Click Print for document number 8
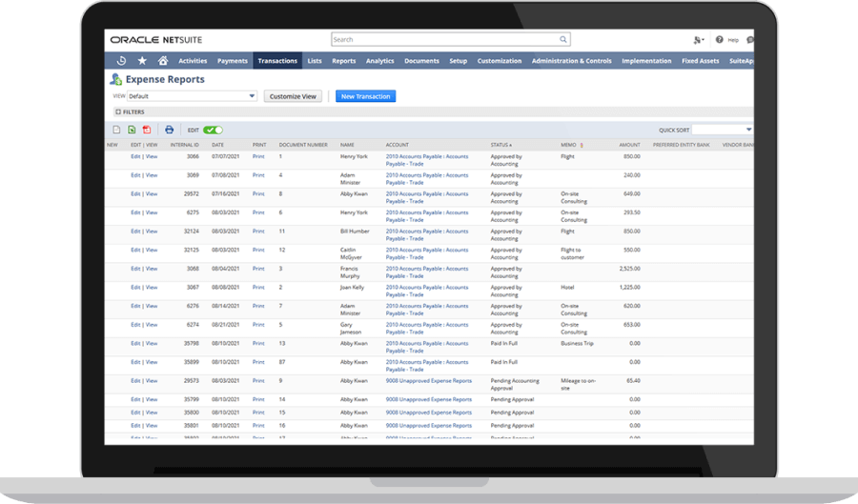Screen dimensions: 858x504 (258, 194)
